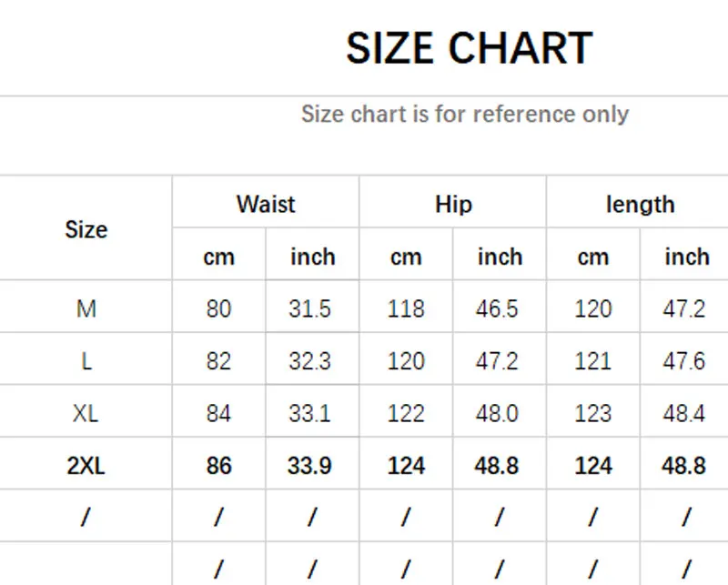Click waist cm value 84
728x585 pixels.
coord(218,414)
